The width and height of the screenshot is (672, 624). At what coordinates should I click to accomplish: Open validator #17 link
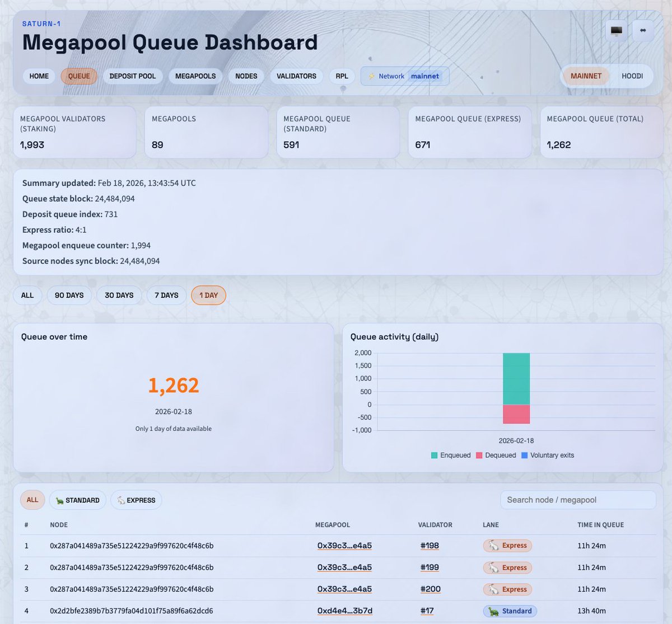pos(427,611)
